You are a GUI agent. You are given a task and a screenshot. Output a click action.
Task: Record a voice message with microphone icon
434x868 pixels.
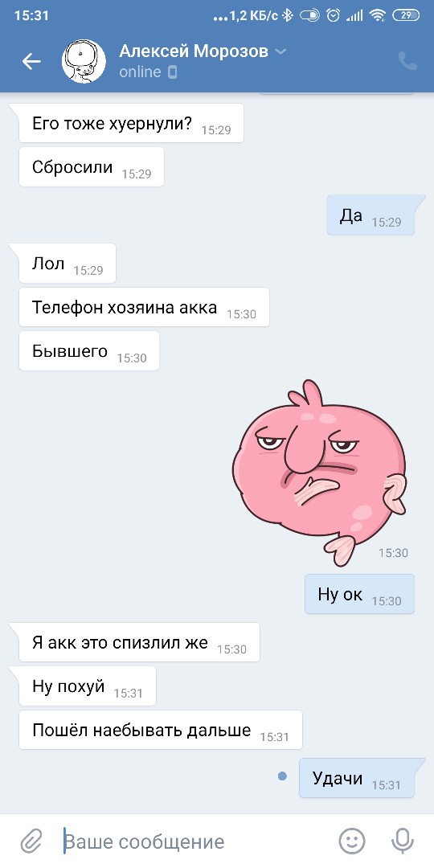(403, 842)
